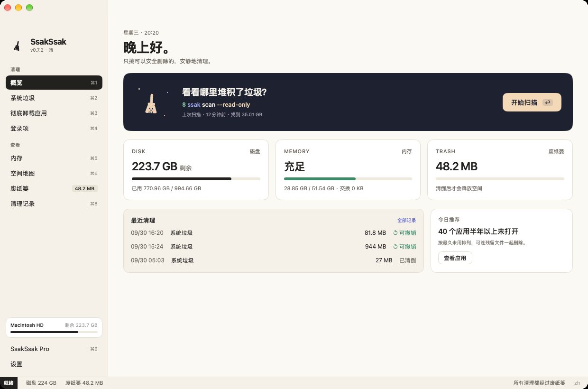Click the Macintosh HD usage bar
The image size is (588, 389).
coord(54,332)
